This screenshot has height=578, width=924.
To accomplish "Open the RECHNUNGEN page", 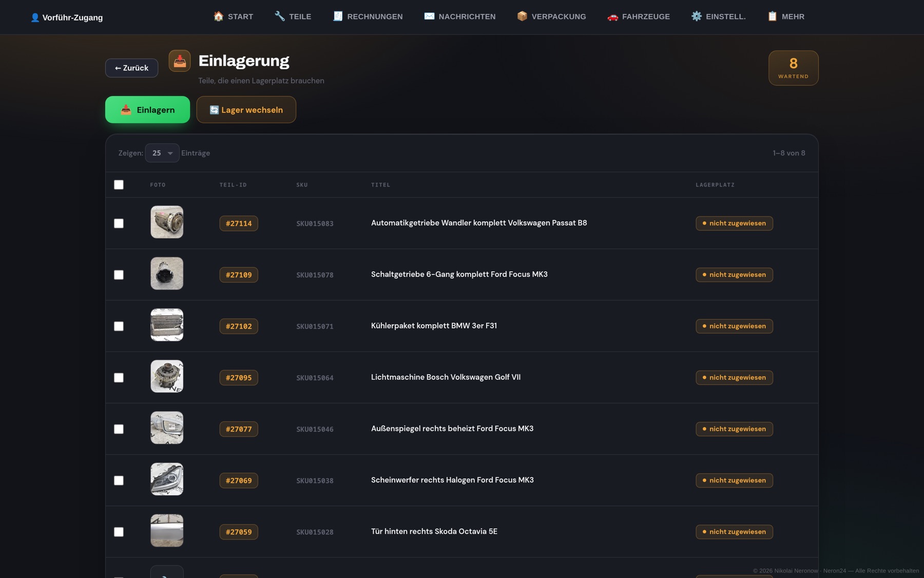I will click(x=368, y=16).
